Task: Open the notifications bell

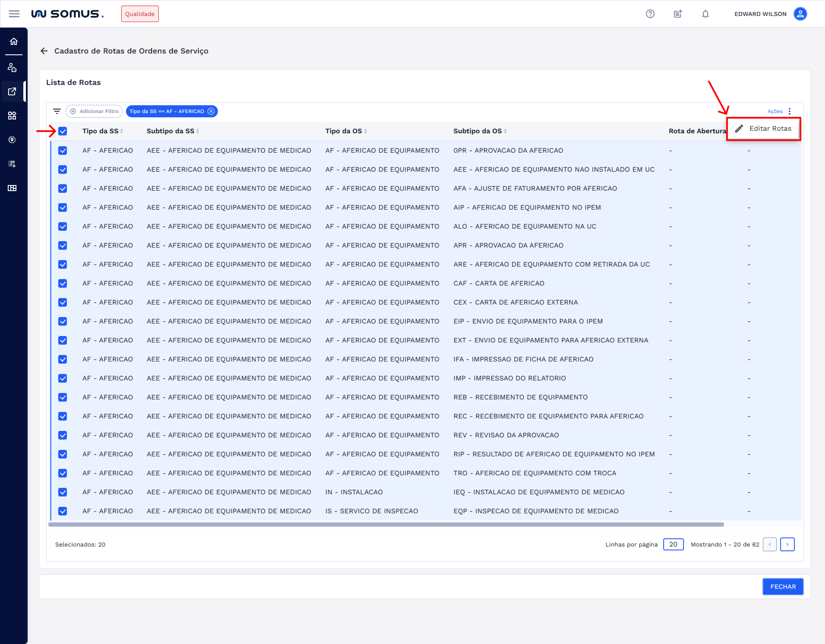Action: point(705,14)
